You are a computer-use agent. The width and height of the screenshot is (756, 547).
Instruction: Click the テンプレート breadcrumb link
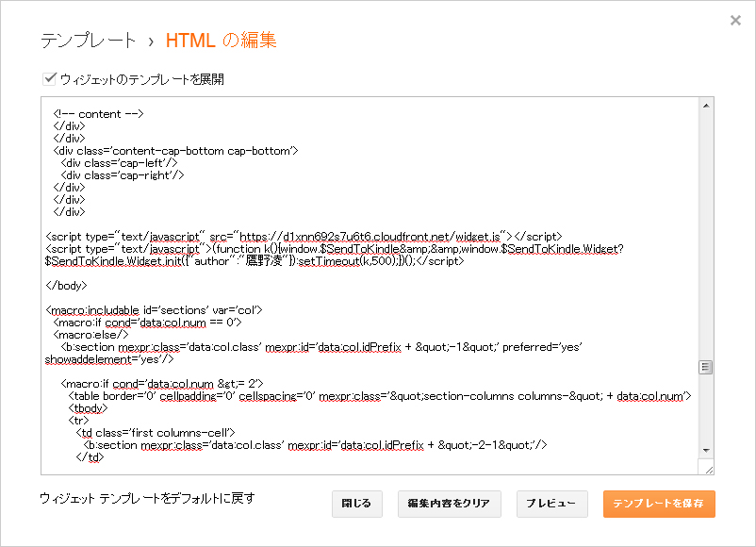click(88, 40)
